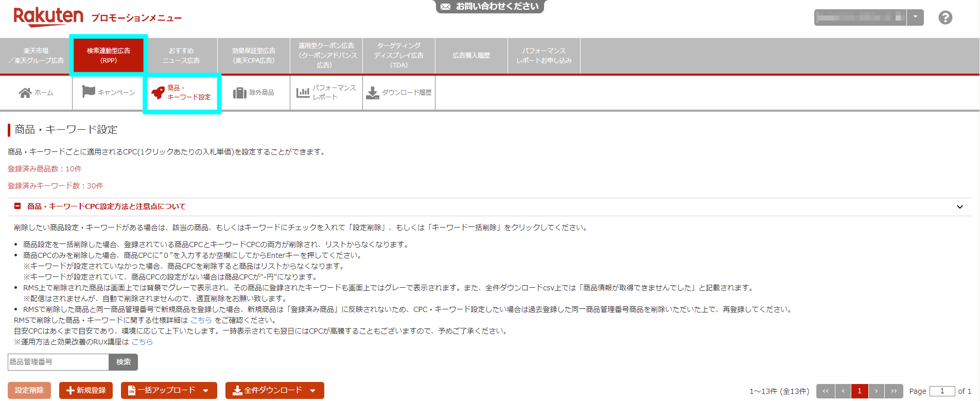Open the キャンペーン text in the sub-navigation

pyautogui.click(x=116, y=93)
